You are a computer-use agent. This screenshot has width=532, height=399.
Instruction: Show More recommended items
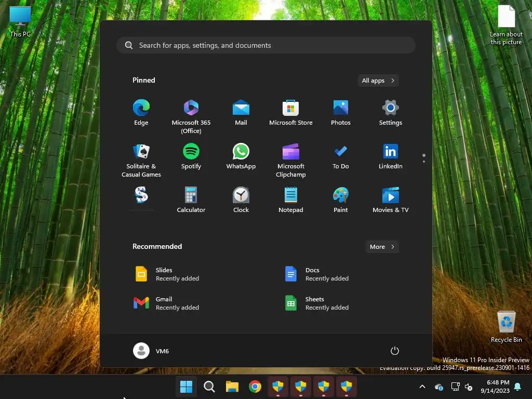tap(382, 247)
